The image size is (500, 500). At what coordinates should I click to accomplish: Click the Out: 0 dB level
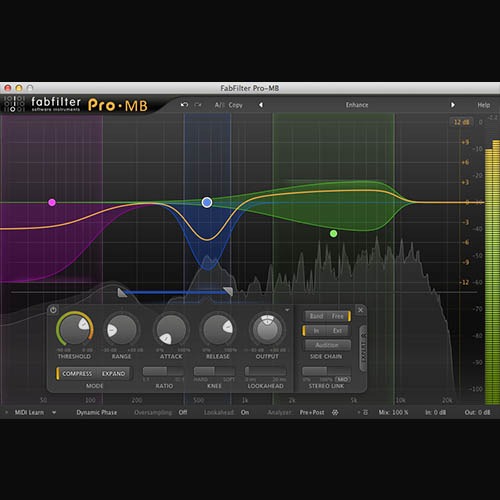coord(478,412)
